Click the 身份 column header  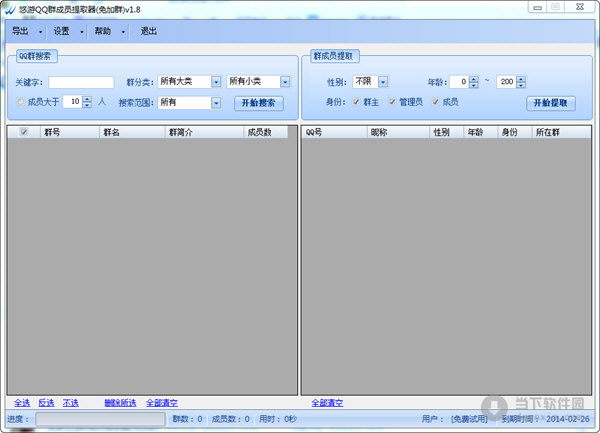pyautogui.click(x=515, y=132)
